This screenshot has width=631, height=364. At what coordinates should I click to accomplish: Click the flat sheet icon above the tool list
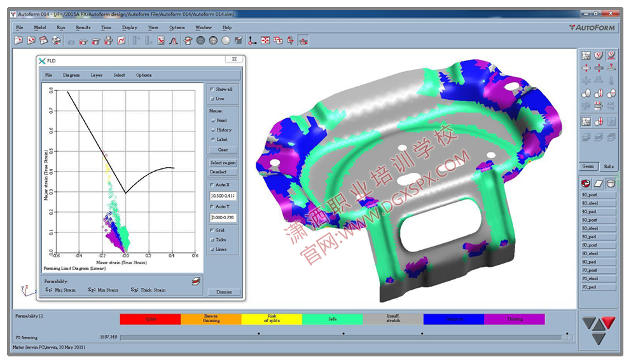(x=599, y=184)
